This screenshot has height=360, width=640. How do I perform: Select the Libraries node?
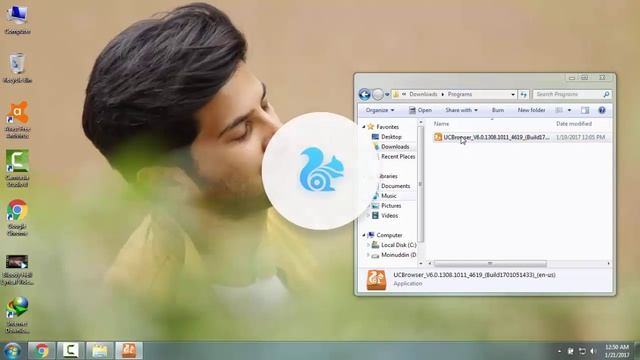click(x=388, y=176)
